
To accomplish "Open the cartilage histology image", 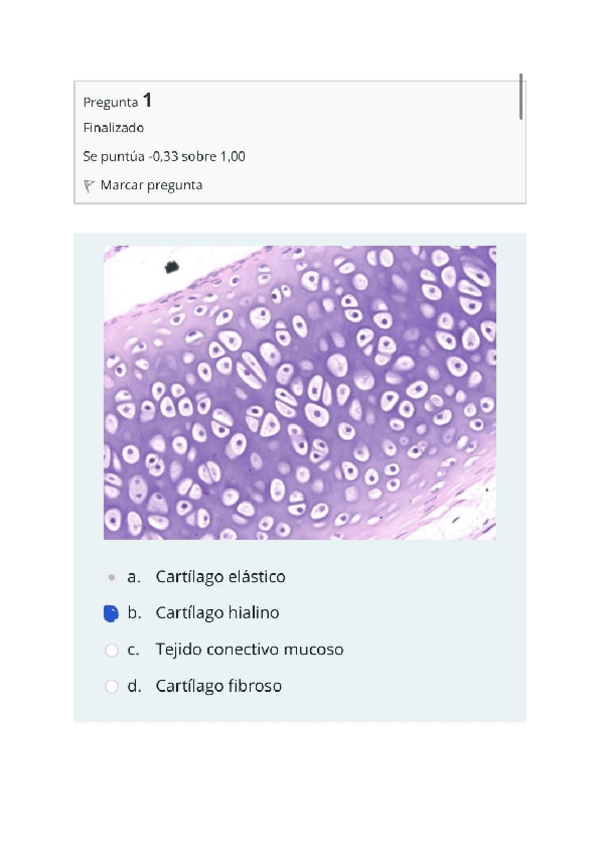I will click(x=300, y=393).
